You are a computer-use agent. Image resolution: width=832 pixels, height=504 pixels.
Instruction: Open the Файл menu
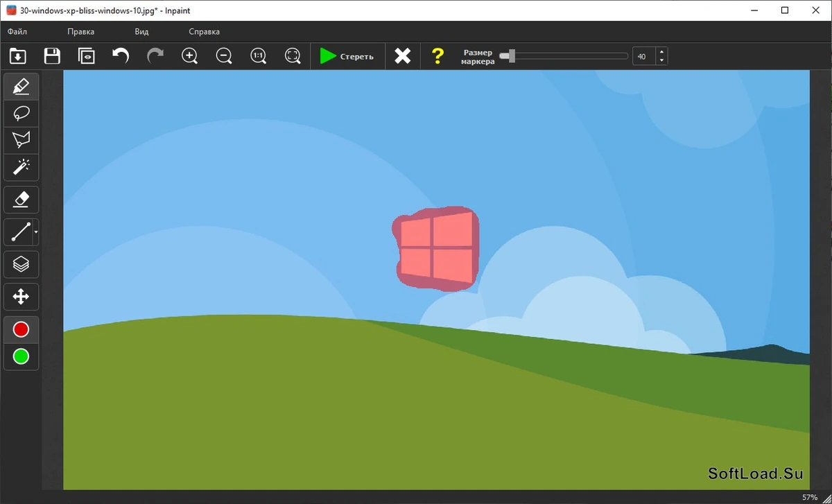pyautogui.click(x=17, y=31)
